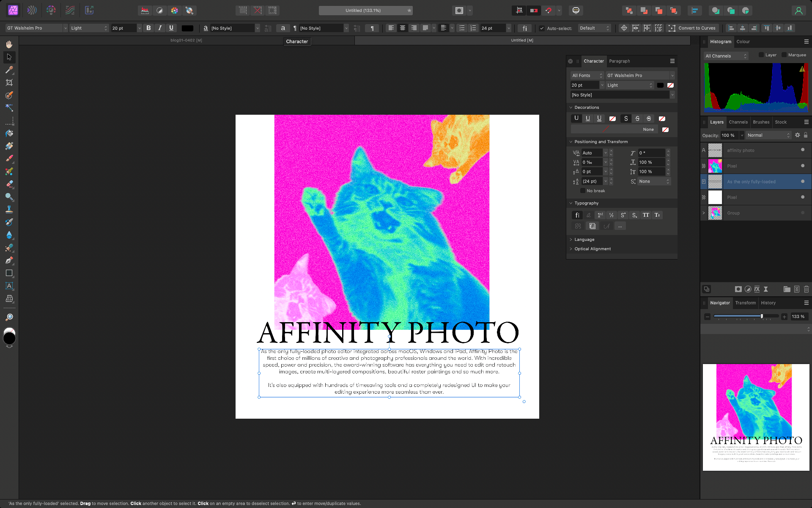Add mask layer in Layers panel
Viewport: 812px width, 508px height.
pos(738,289)
